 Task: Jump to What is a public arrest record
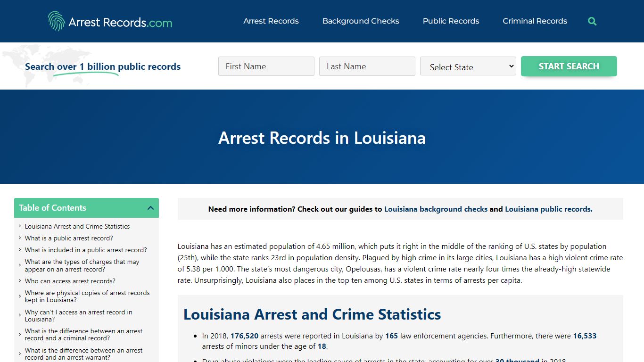[69, 238]
